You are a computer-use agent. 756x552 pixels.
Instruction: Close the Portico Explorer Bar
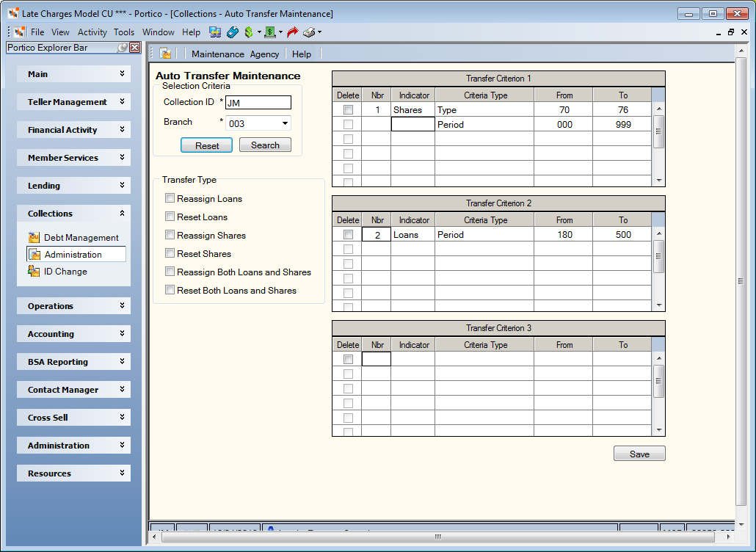coord(135,47)
